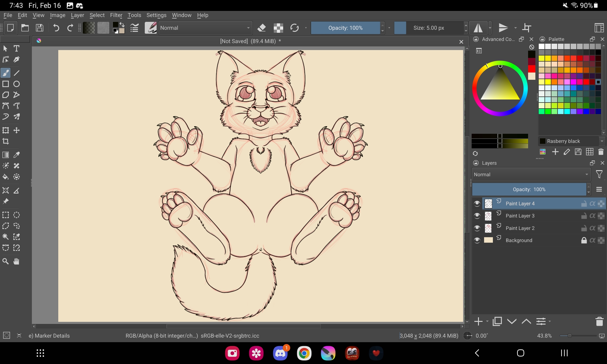Select the Fill bucket tool
Image resolution: width=607 pixels, height=364 pixels.
point(5,177)
